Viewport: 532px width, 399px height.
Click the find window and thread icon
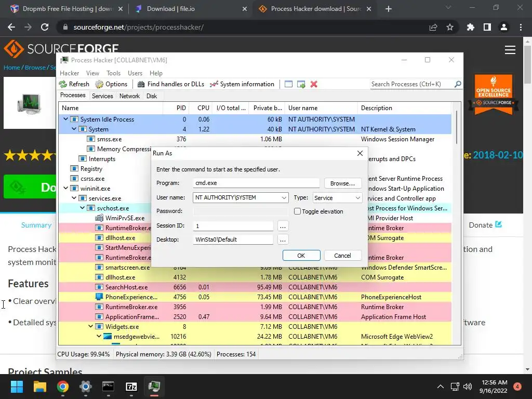click(x=301, y=84)
